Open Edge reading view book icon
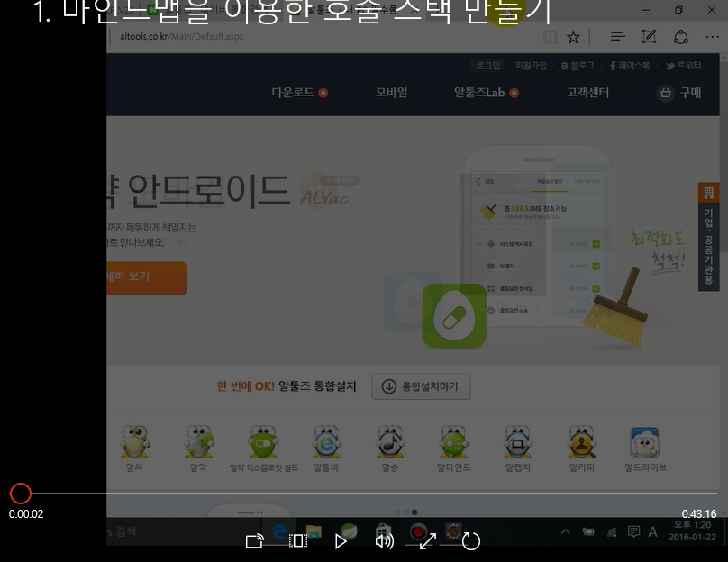 click(551, 37)
